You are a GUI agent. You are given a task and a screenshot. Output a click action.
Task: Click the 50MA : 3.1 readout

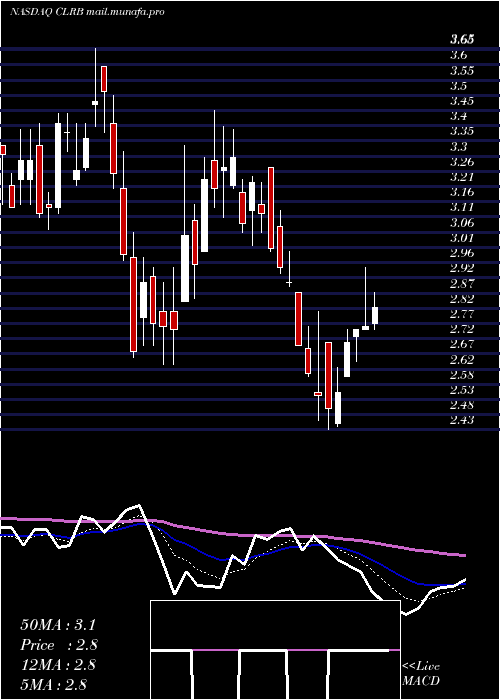coord(58,625)
